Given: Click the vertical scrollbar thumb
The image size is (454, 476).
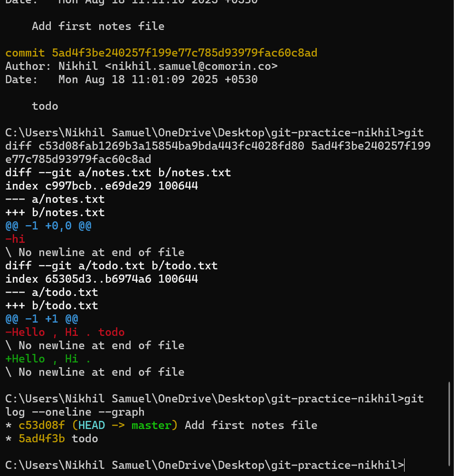Looking at the screenshot, I should (x=449, y=423).
